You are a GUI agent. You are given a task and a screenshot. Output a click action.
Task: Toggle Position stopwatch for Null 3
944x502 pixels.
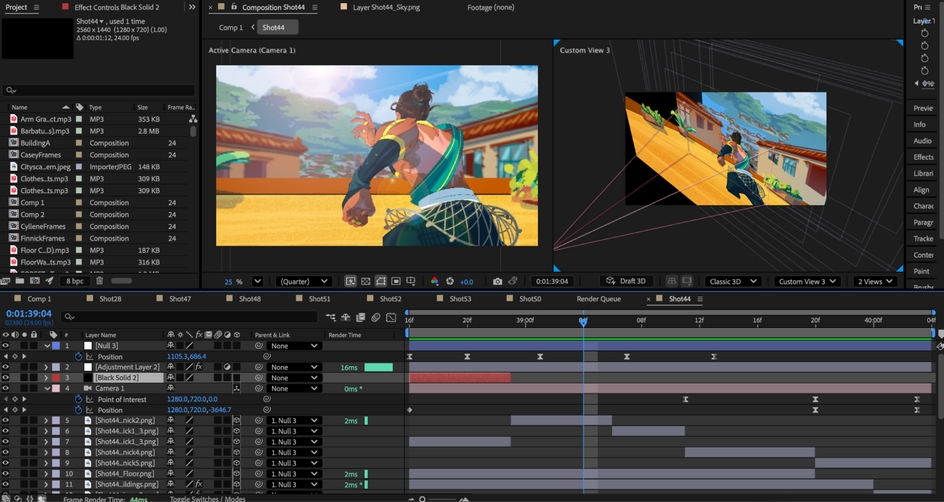point(78,356)
